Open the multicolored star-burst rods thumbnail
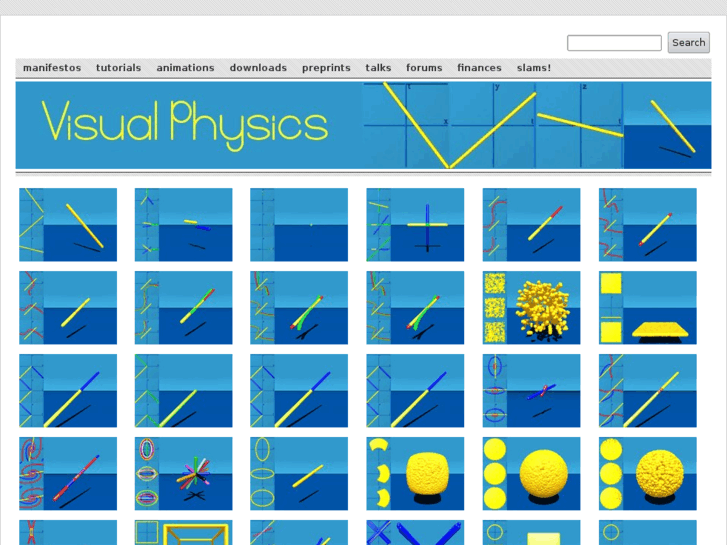727x545 pixels. pos(183,474)
